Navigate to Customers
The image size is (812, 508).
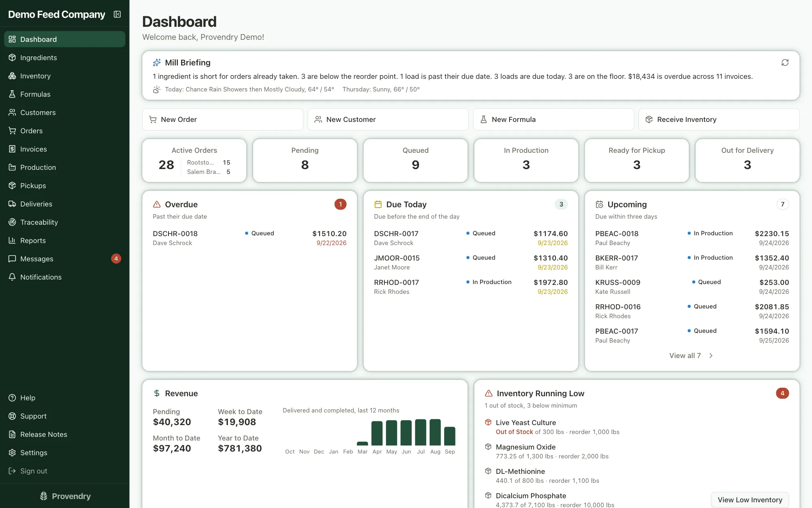pyautogui.click(x=65, y=113)
